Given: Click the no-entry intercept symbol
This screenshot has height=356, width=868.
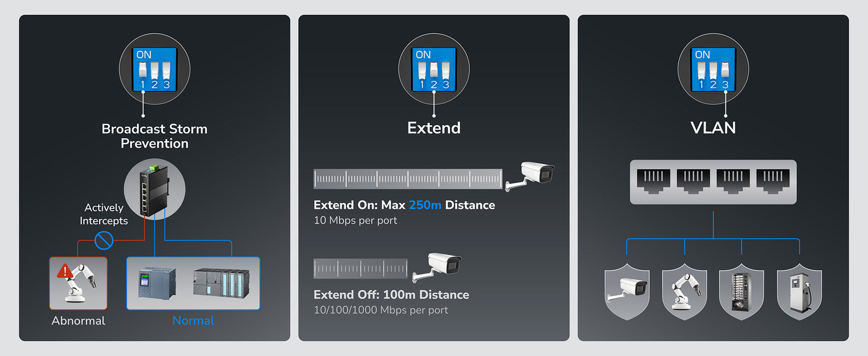Looking at the screenshot, I should click(x=104, y=240).
